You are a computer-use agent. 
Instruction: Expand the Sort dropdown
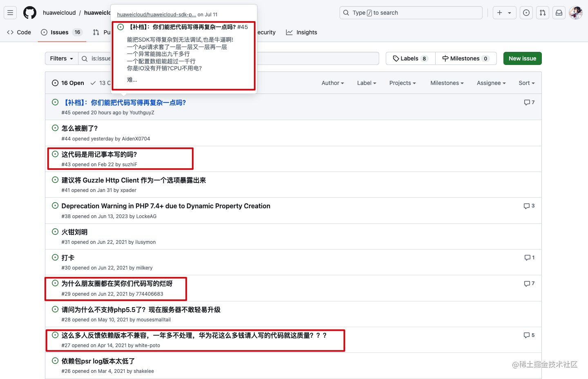[x=527, y=83]
